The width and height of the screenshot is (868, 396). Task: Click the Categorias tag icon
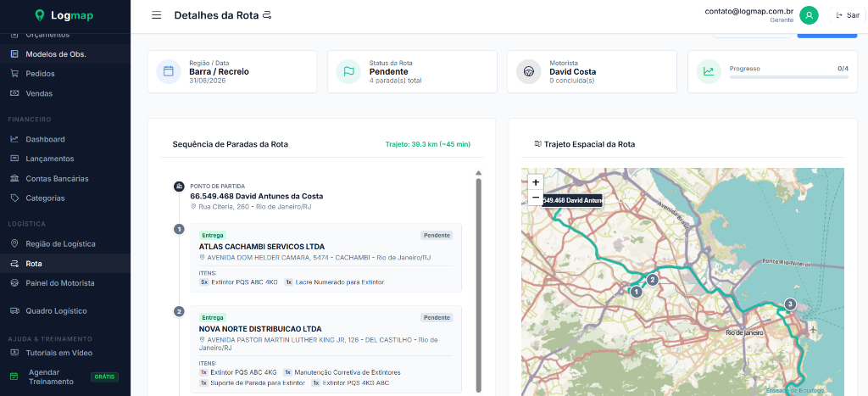(14, 198)
